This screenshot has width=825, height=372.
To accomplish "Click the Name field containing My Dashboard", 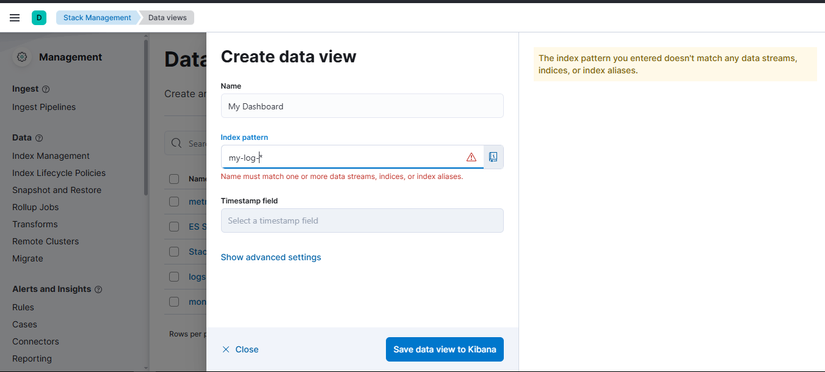I will pyautogui.click(x=362, y=106).
